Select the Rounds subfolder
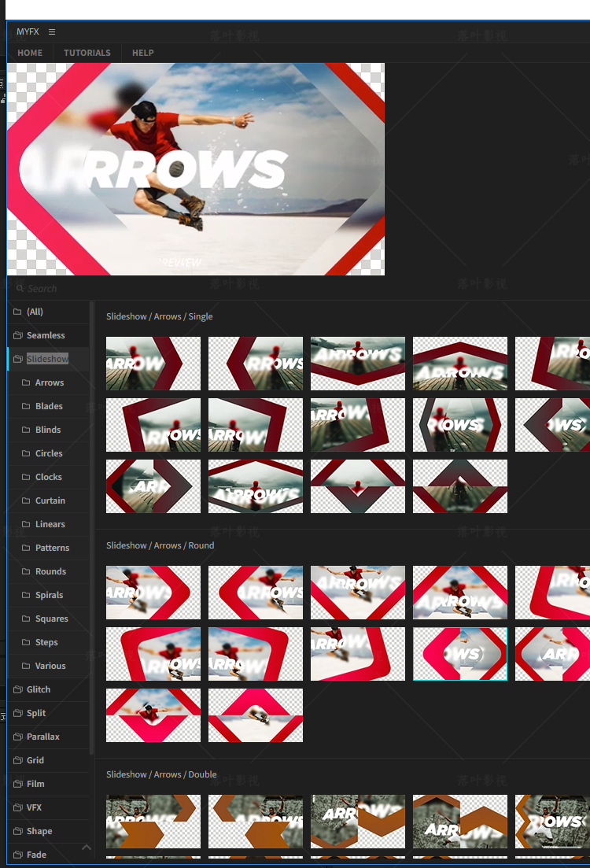 point(49,571)
